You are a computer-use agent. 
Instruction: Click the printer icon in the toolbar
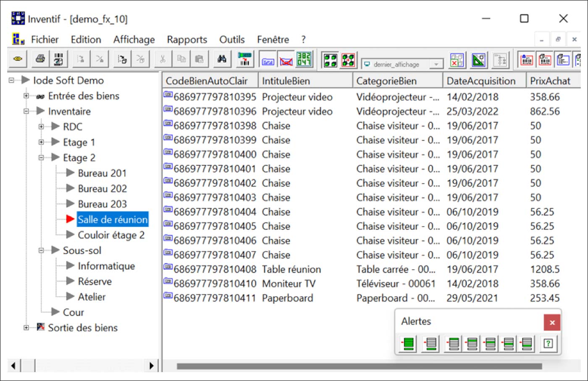click(x=40, y=59)
